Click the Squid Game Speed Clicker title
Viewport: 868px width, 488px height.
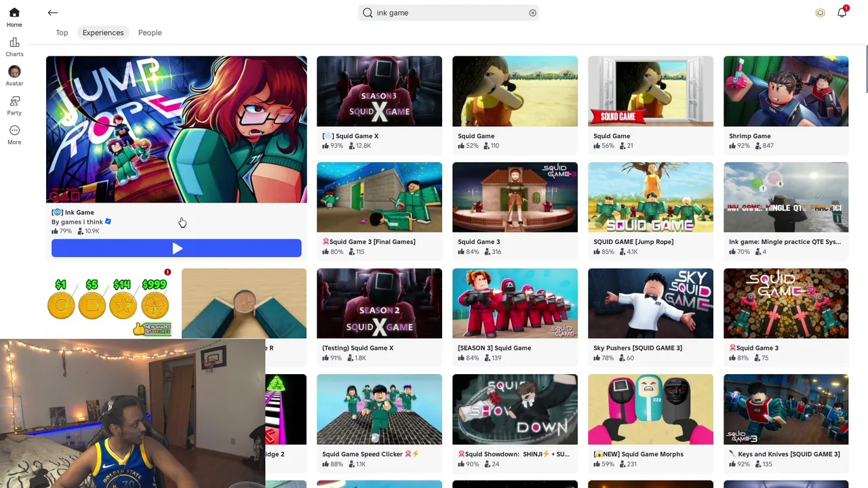pos(371,454)
